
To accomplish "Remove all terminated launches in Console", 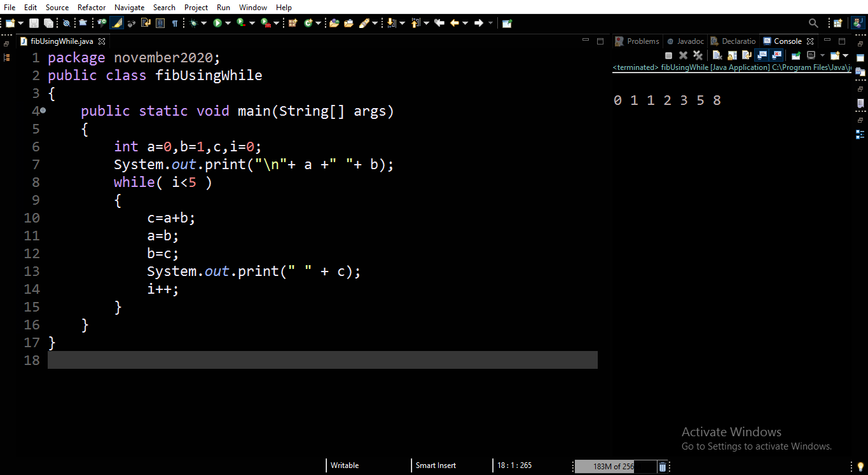I will coord(697,55).
